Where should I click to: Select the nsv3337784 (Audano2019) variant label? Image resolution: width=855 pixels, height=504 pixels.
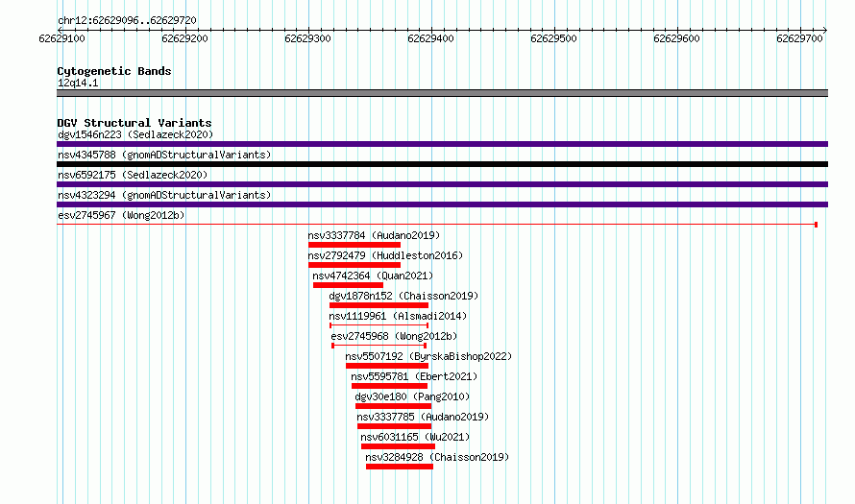pyautogui.click(x=374, y=235)
